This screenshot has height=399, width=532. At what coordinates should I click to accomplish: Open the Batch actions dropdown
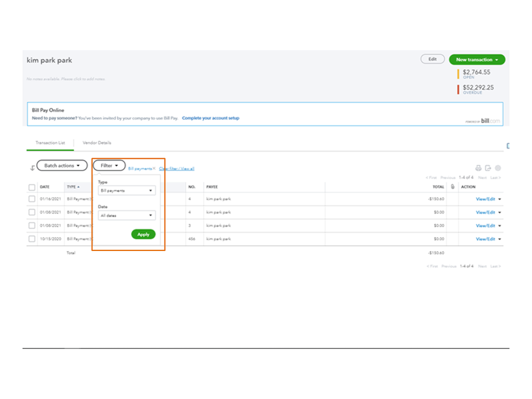62,166
